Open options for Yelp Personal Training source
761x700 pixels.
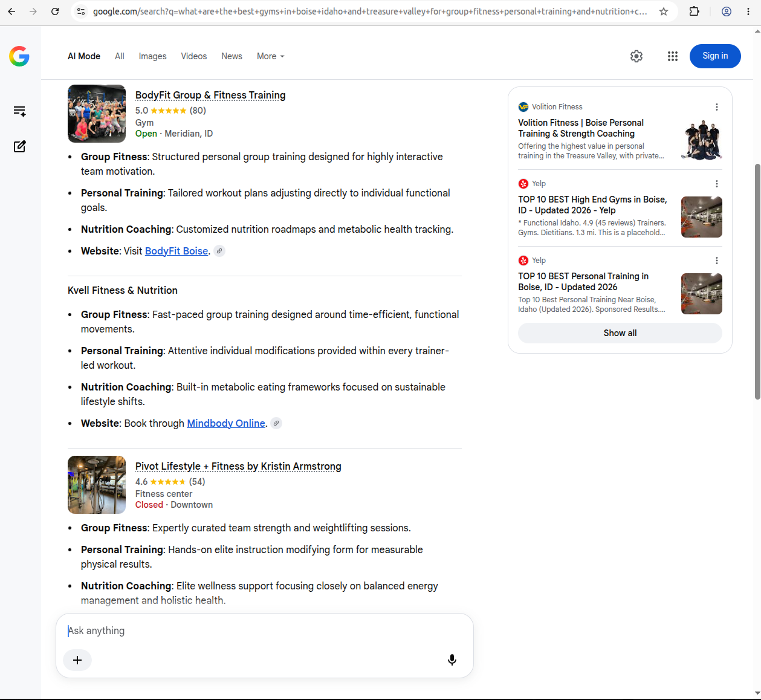coord(717,261)
